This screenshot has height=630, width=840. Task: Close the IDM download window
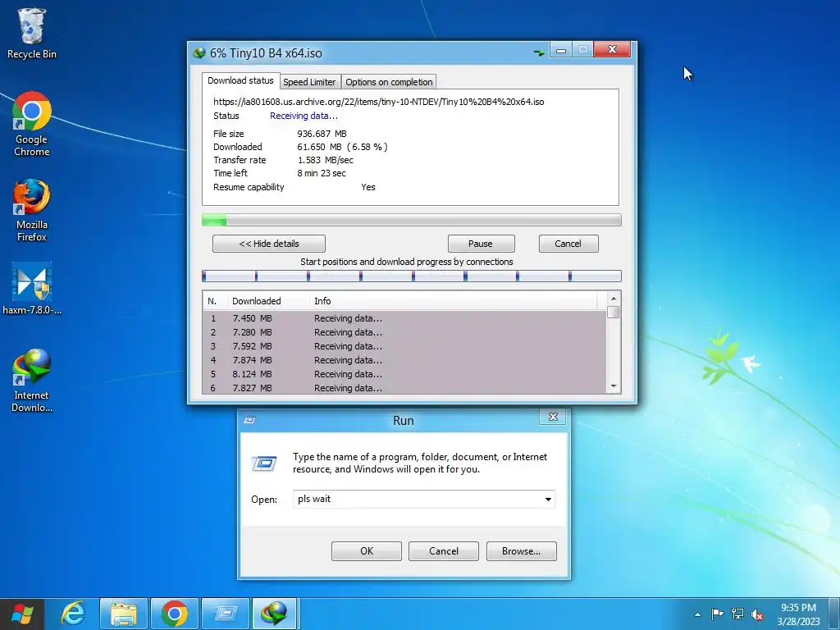[612, 49]
